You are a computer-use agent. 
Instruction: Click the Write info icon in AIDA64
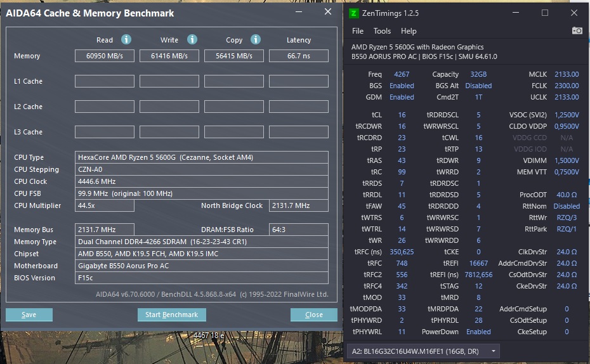point(192,39)
